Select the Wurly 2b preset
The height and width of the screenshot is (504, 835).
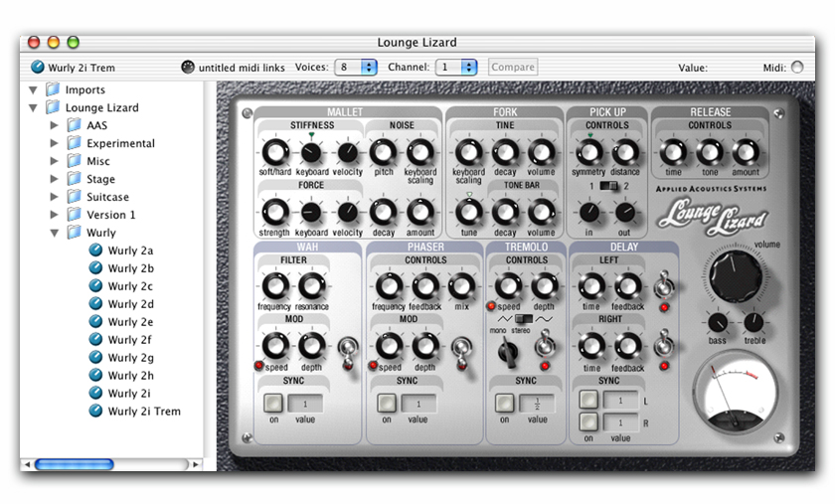click(x=131, y=268)
